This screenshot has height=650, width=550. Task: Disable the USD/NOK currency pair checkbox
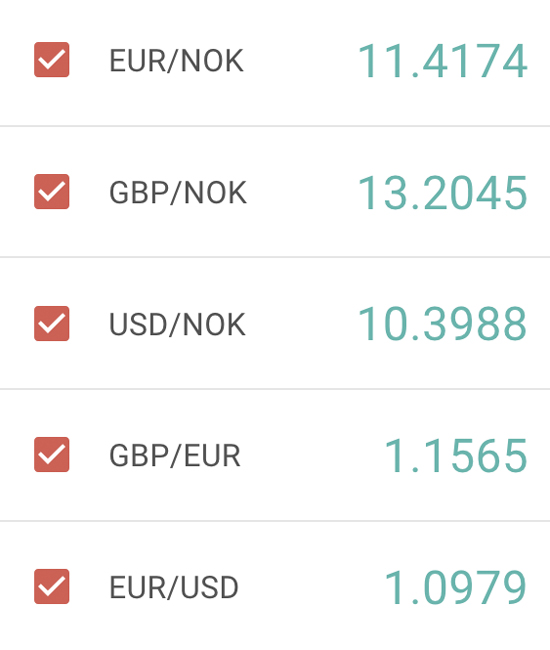[51, 323]
